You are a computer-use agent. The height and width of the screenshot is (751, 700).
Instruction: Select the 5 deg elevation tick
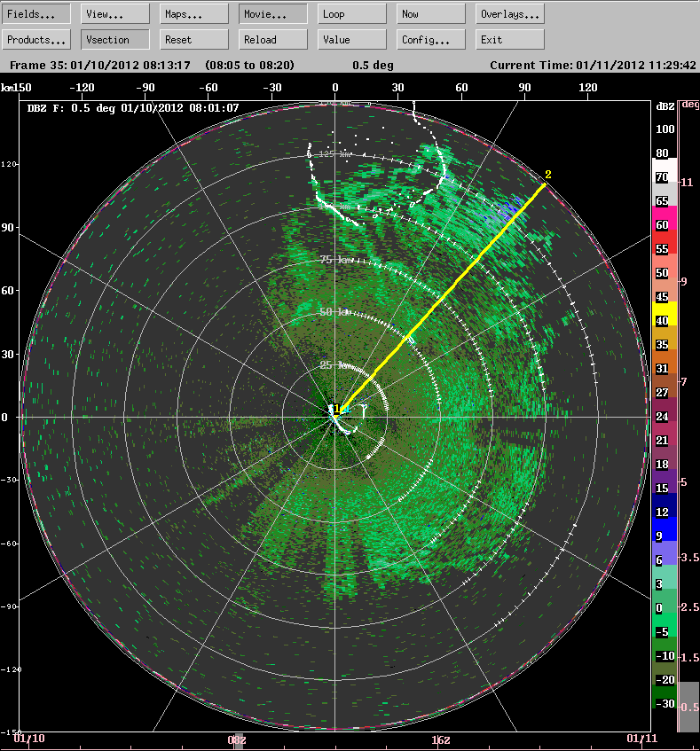tap(684, 481)
